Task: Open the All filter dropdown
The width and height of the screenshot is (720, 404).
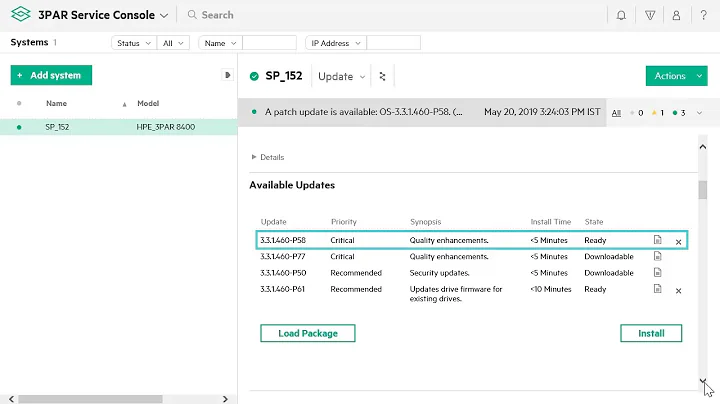Action: coord(173,43)
